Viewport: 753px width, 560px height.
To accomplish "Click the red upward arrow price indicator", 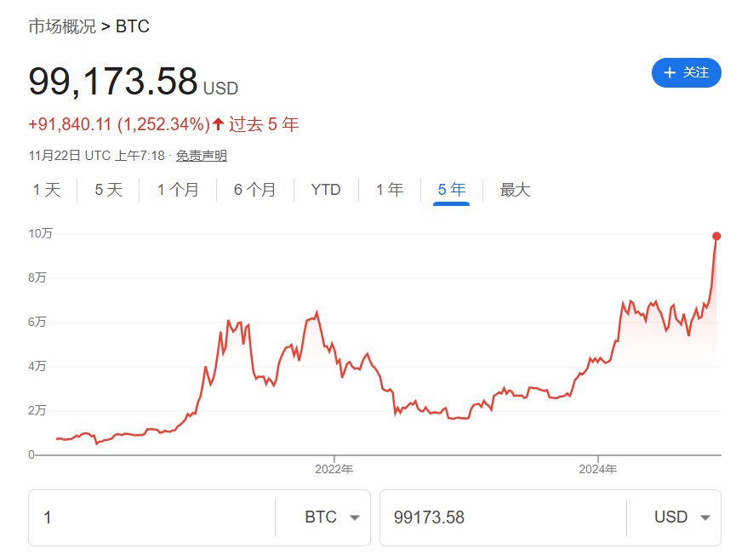I will [x=218, y=124].
